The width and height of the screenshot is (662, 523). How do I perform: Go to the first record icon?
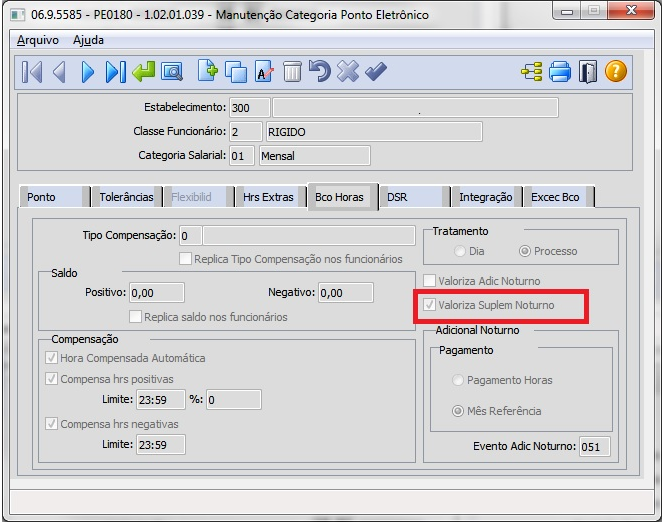[x=32, y=72]
